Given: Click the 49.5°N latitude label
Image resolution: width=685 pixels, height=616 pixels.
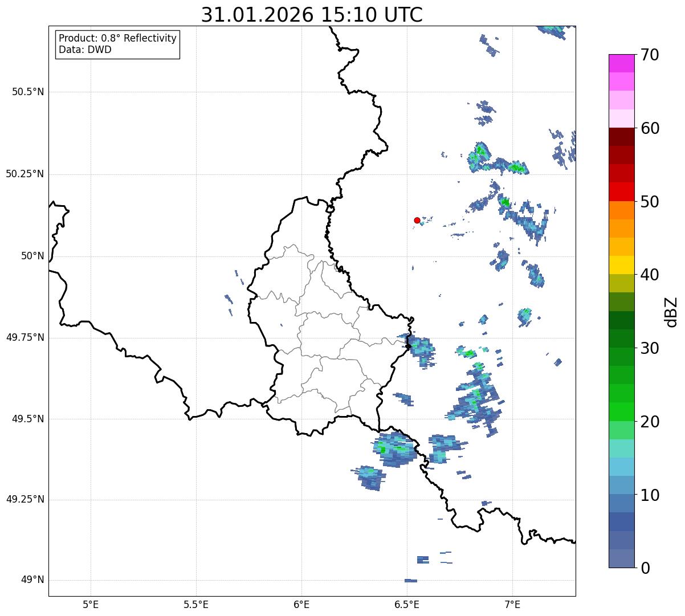Looking at the screenshot, I should (x=28, y=419).
